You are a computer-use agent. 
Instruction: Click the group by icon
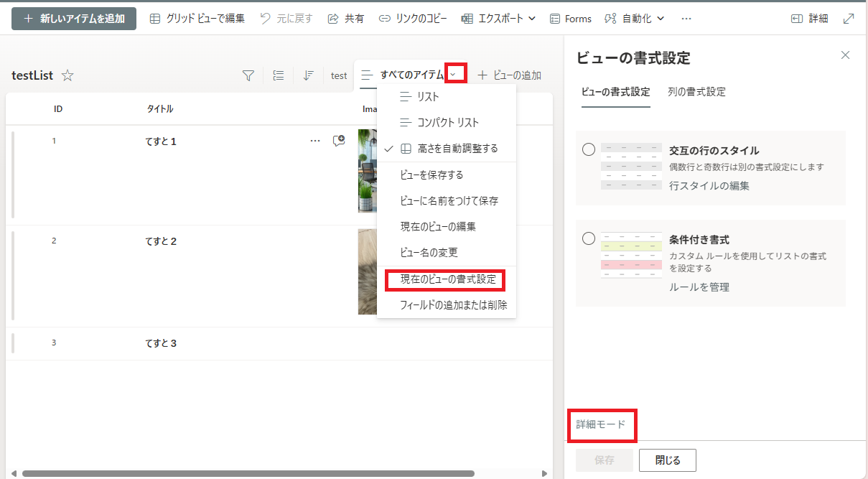[x=279, y=75]
